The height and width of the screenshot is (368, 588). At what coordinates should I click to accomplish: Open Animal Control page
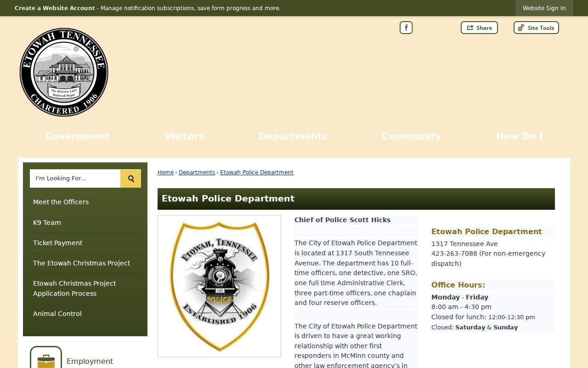pos(85,314)
